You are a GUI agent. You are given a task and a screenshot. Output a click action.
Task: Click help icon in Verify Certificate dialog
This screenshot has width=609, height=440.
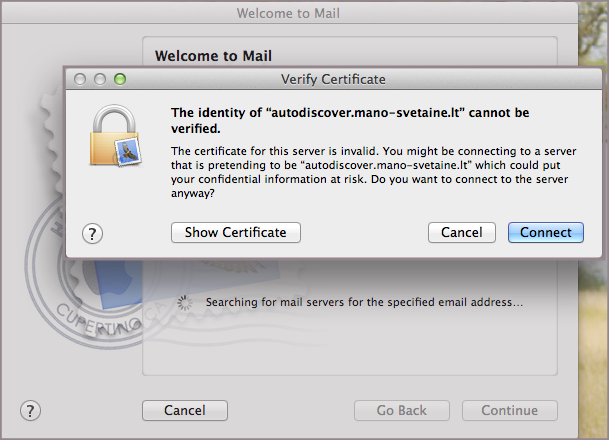(x=93, y=233)
